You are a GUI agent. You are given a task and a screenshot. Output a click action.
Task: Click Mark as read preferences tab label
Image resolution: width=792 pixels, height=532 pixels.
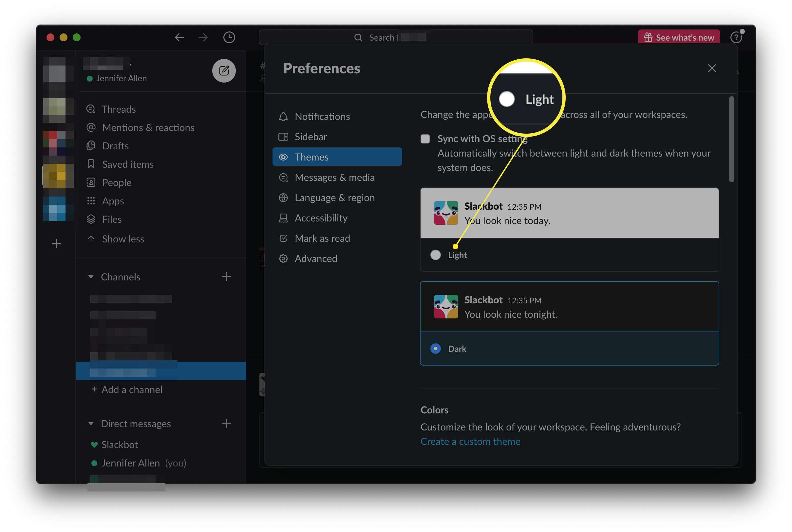point(322,238)
